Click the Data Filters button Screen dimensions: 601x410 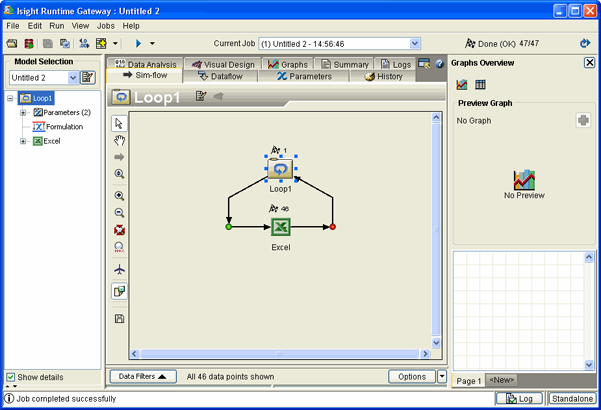tap(141, 376)
